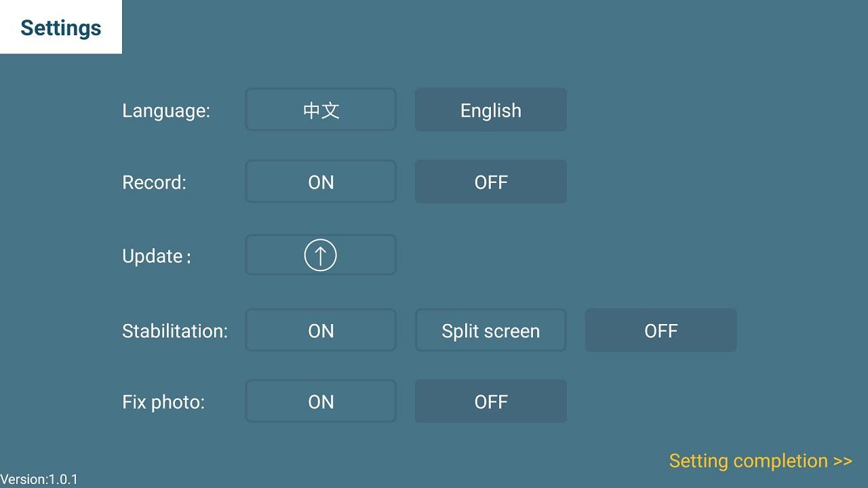
Task: Click the Record: label
Action: (x=154, y=182)
